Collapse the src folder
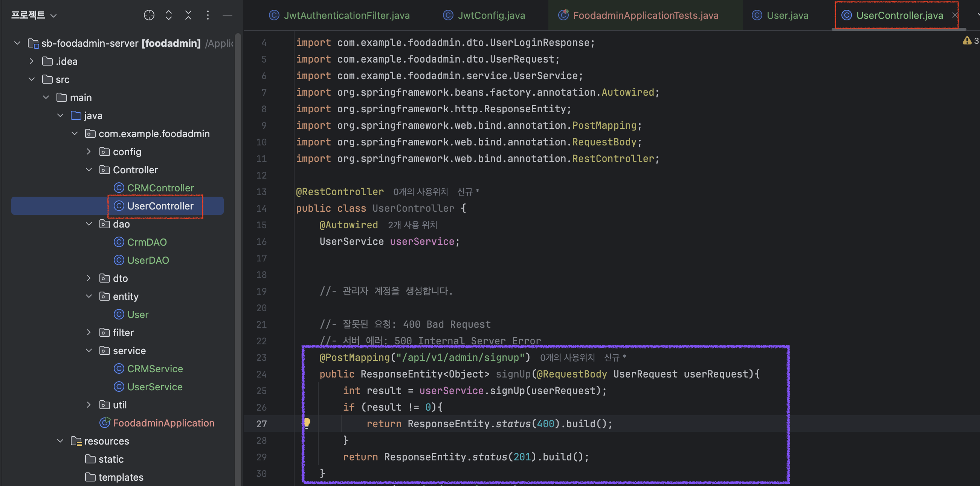Viewport: 980px width, 486px height. coord(32,79)
